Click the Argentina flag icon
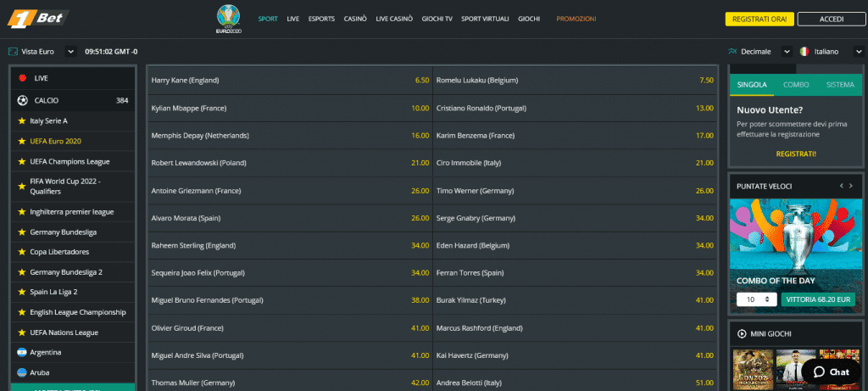 (22, 352)
